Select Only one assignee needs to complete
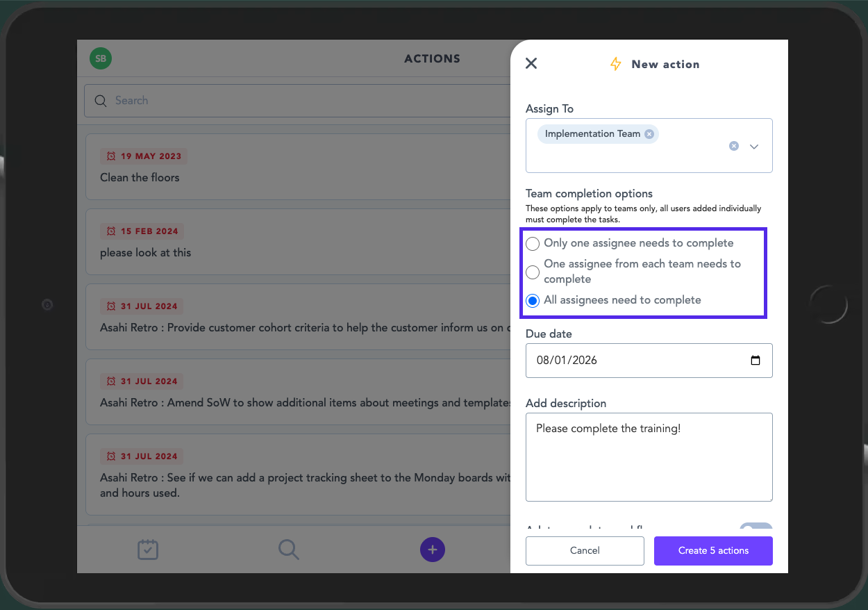Screen dimensions: 868x610 pos(533,244)
